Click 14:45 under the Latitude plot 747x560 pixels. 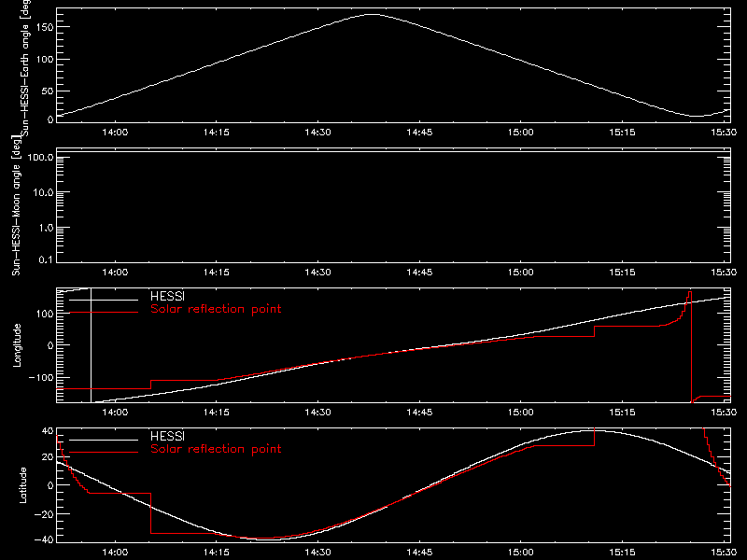coord(419,553)
